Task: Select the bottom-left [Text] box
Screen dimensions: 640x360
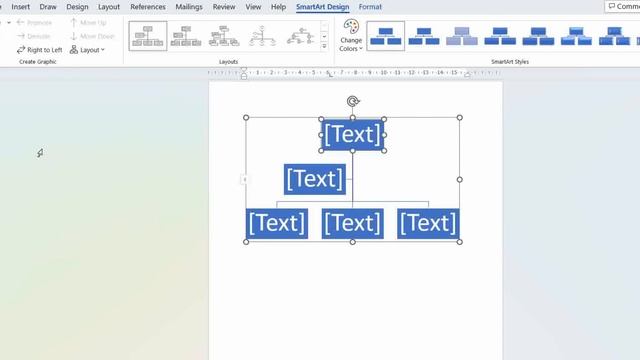Action: point(277,224)
